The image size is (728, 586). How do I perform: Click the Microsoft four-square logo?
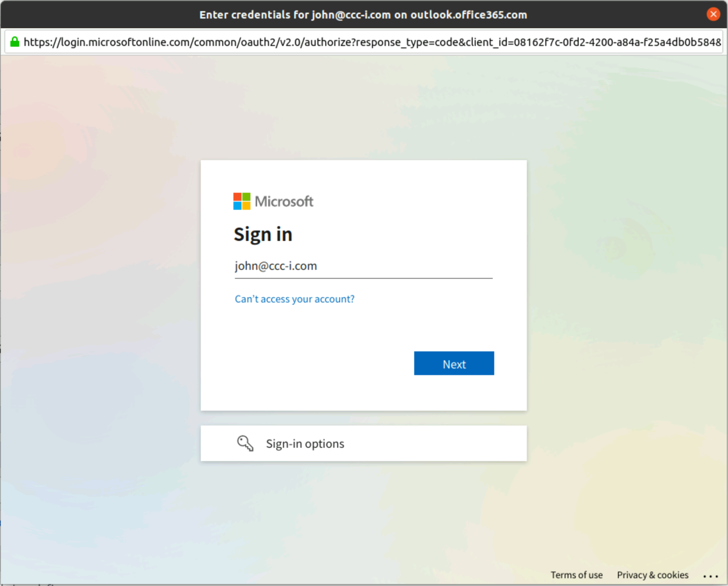point(242,201)
